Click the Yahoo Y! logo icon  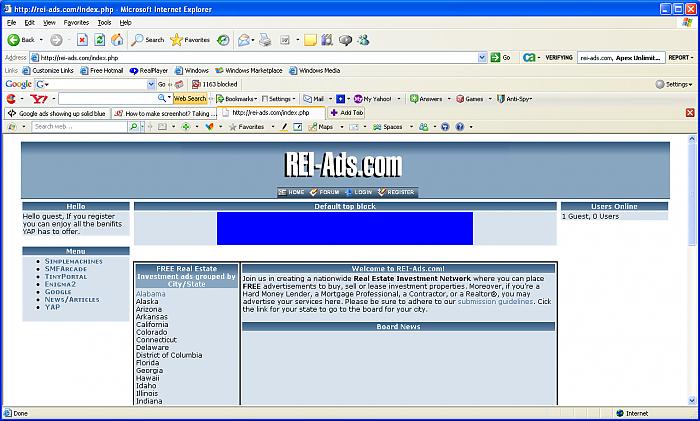tap(39, 99)
